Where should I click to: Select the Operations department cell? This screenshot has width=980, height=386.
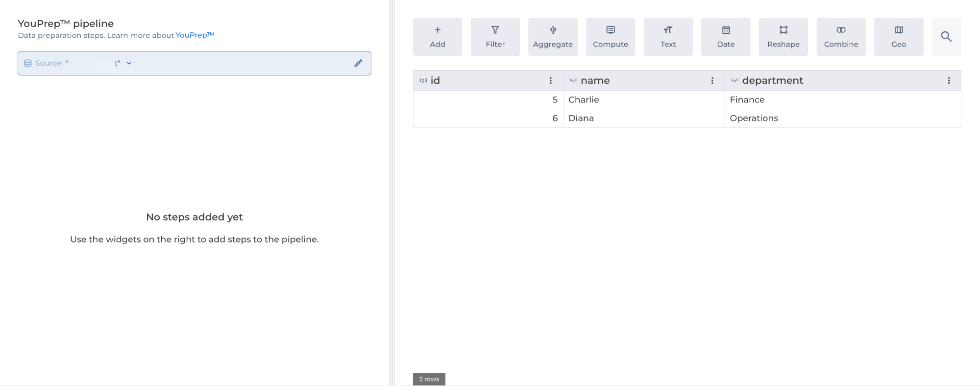(754, 119)
